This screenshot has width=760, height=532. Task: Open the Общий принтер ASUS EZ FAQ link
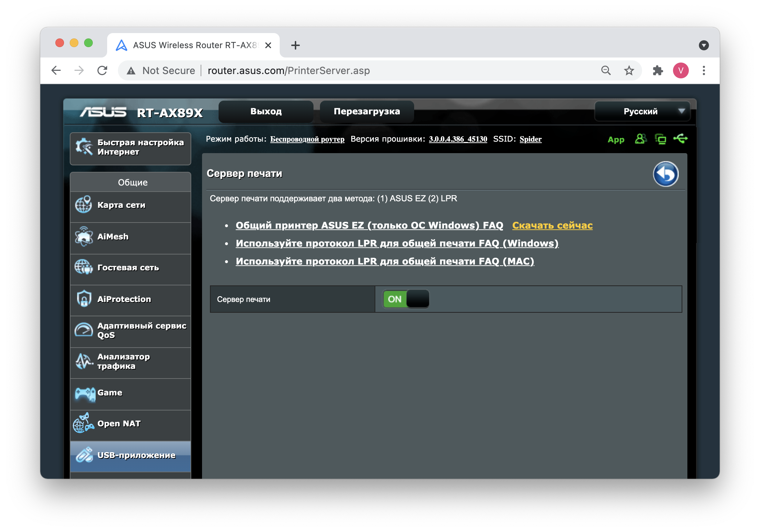(x=369, y=225)
